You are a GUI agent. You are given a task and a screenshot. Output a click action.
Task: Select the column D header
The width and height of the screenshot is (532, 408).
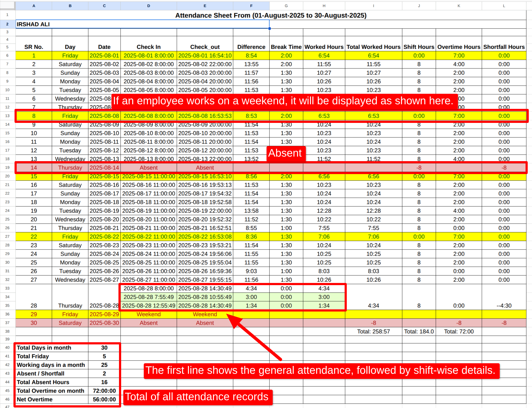tap(148, 6)
